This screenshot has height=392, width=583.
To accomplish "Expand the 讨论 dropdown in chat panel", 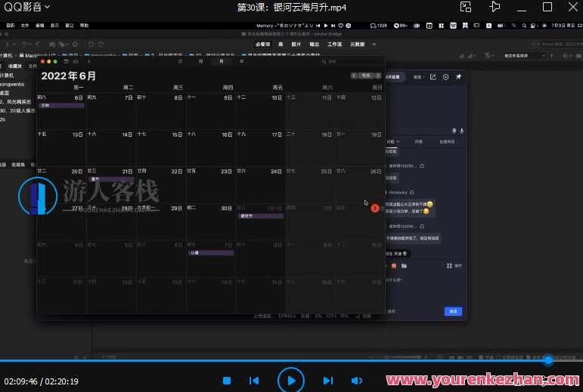I will [392, 141].
